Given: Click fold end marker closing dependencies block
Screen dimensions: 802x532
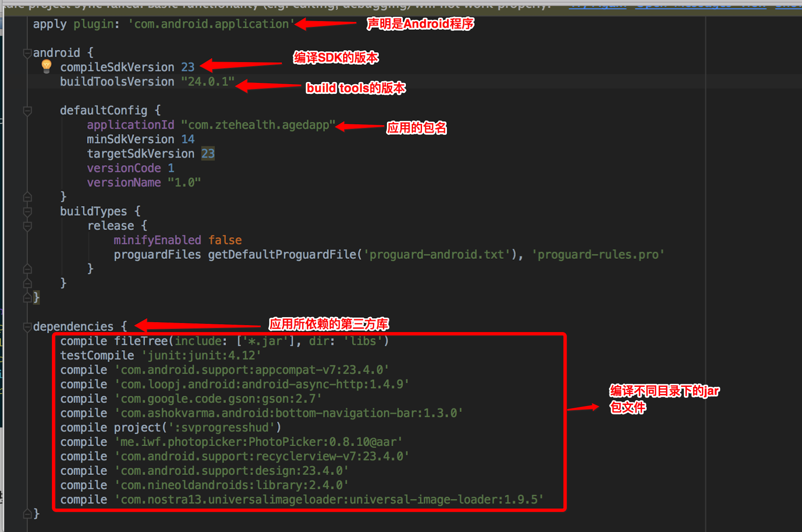Looking at the screenshot, I should (27, 514).
